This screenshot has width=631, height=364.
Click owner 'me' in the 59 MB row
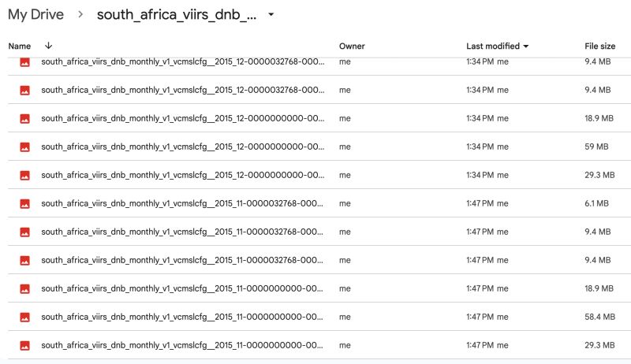click(345, 147)
